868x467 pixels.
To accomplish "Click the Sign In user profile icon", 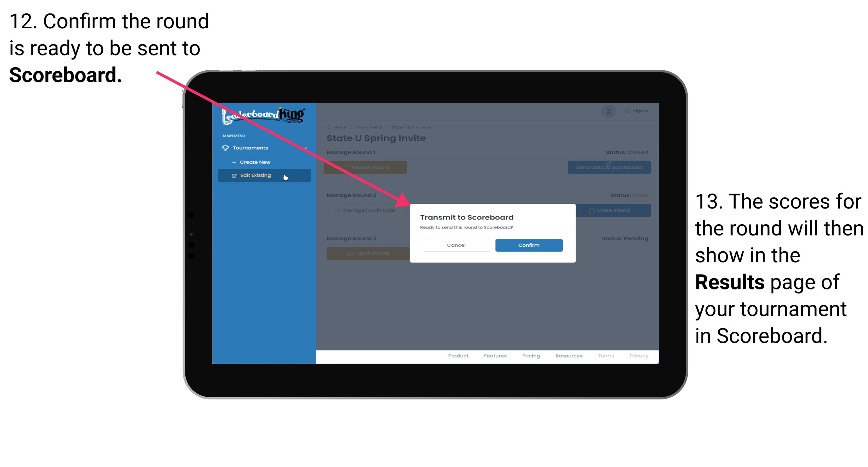I will (x=608, y=111).
